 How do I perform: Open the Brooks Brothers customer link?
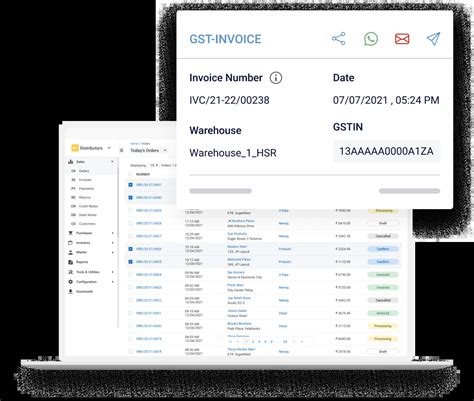click(239, 324)
